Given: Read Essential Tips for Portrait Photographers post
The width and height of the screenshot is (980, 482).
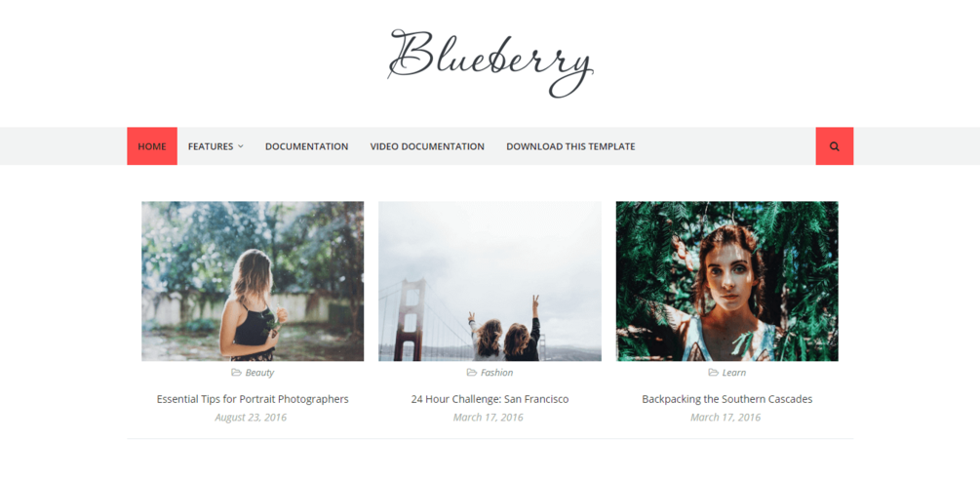Looking at the screenshot, I should pos(253,399).
